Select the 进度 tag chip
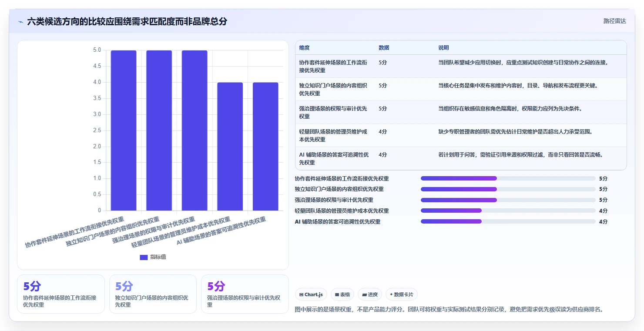 tap(370, 294)
